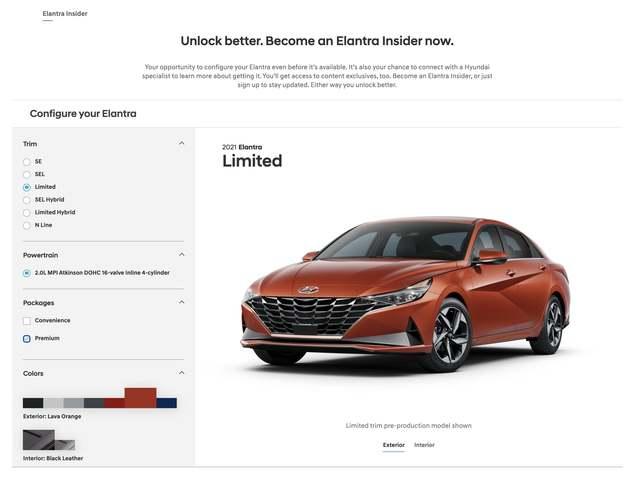This screenshot has width=632, height=480.
Task: Select the Limited Hybrid trim
Action: [27, 212]
